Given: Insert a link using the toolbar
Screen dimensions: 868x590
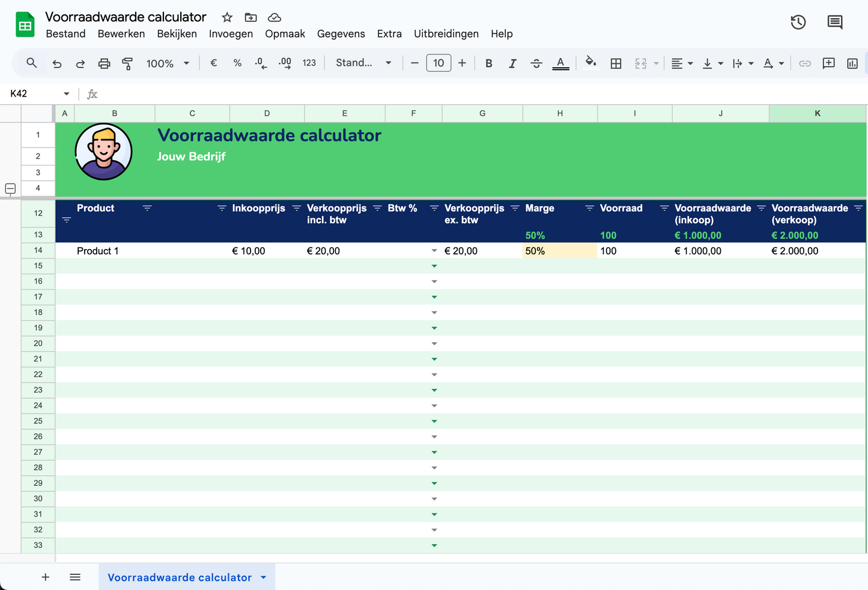Looking at the screenshot, I should (x=805, y=63).
